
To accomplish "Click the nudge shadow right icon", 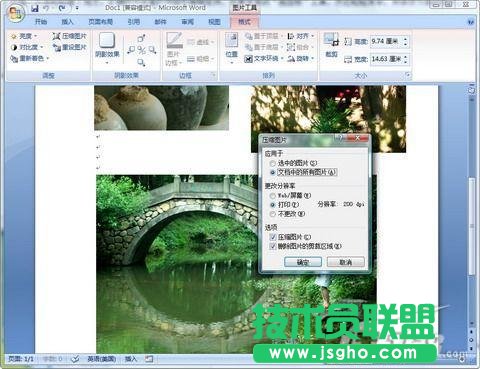I will pyautogui.click(x=152, y=50).
